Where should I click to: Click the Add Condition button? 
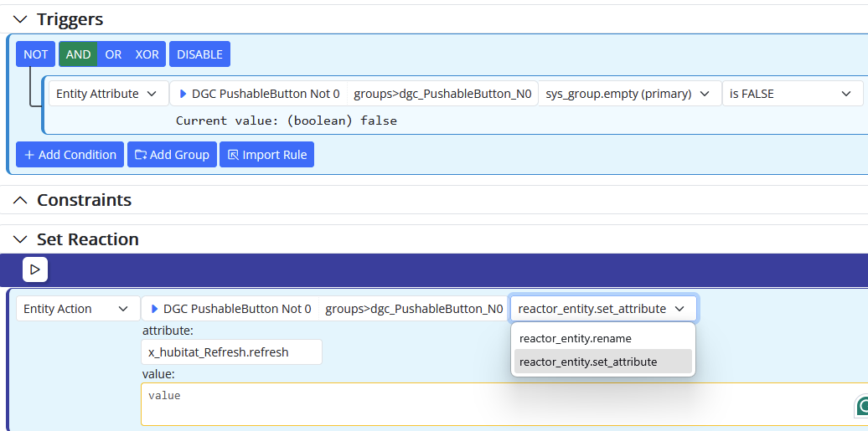[x=70, y=155]
